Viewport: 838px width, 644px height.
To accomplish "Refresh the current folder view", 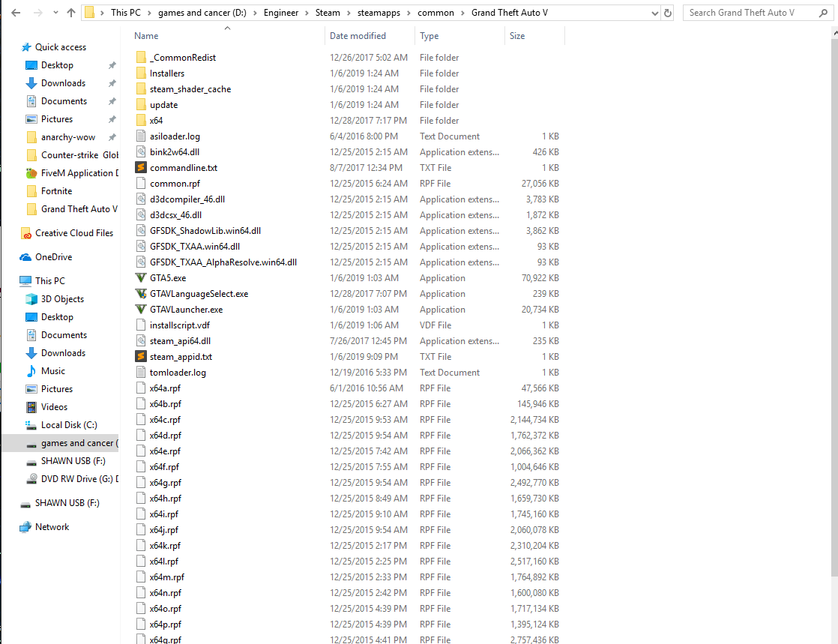I will pos(668,13).
